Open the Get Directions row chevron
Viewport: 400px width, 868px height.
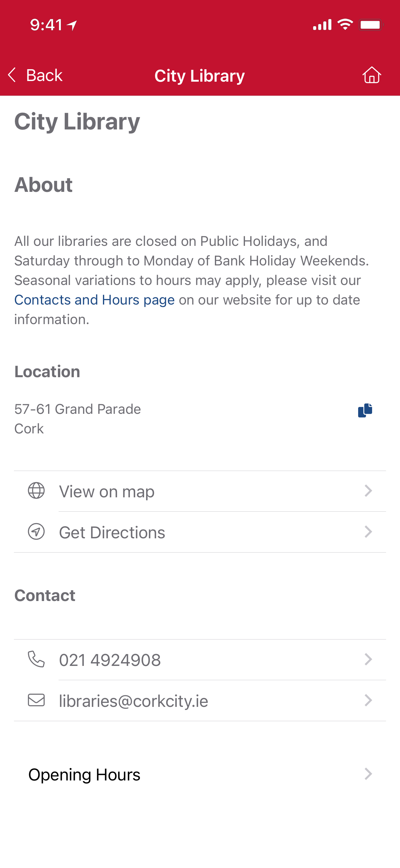point(368,532)
